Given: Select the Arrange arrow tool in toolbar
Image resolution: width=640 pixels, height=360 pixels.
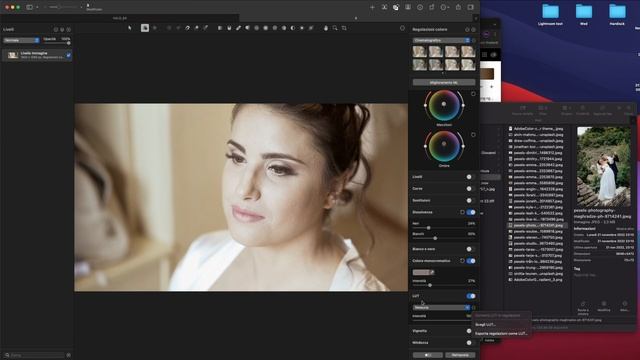Looking at the screenshot, I should [x=130, y=28].
